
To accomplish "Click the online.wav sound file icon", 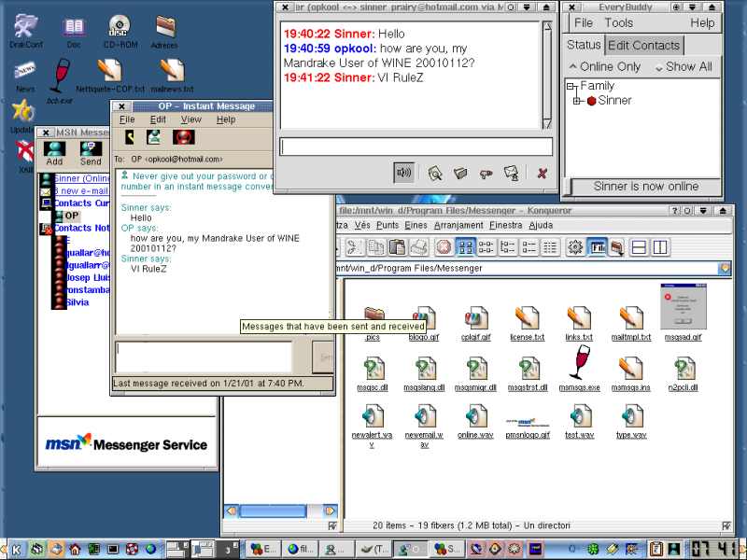I will point(475,415).
